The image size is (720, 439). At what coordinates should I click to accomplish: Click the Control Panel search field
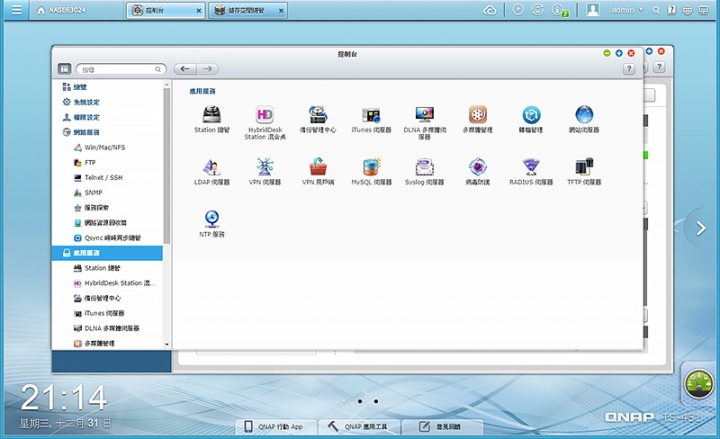tap(121, 69)
